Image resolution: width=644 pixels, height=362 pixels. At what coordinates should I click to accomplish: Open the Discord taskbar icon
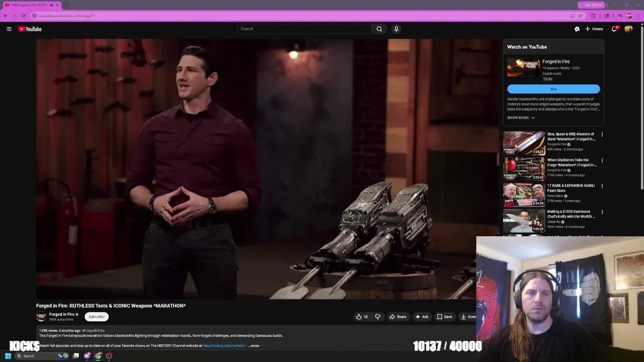point(87,356)
